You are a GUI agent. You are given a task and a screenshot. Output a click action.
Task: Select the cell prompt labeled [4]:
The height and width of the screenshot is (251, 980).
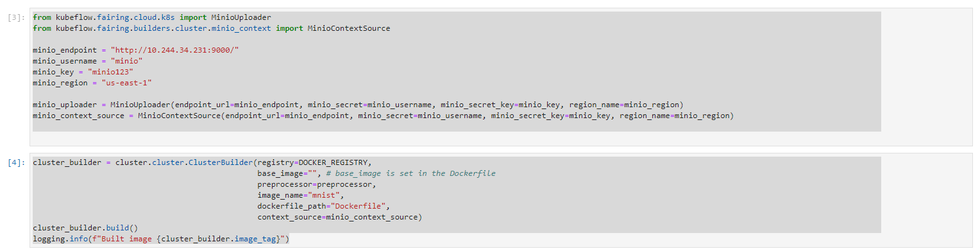(16, 162)
